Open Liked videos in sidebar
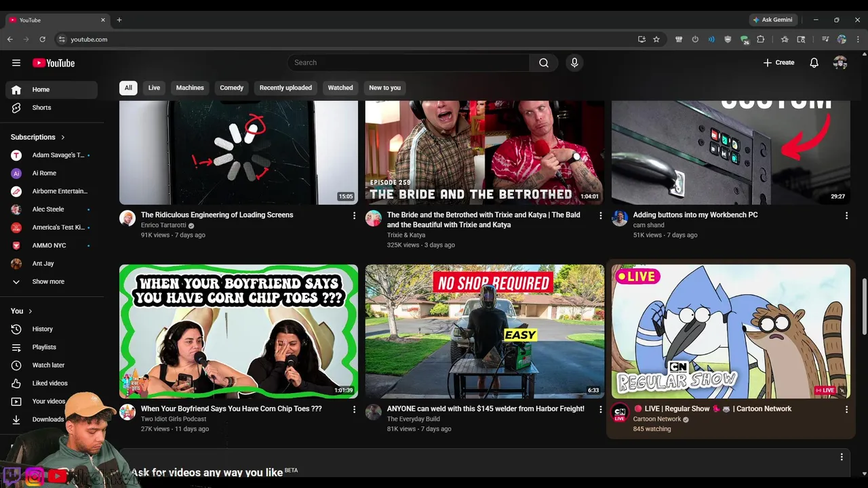Image resolution: width=868 pixels, height=488 pixels. 52,383
